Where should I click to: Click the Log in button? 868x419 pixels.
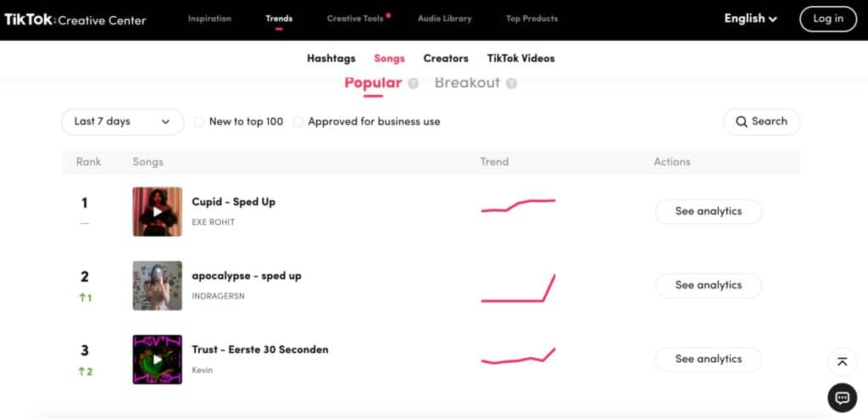(828, 19)
